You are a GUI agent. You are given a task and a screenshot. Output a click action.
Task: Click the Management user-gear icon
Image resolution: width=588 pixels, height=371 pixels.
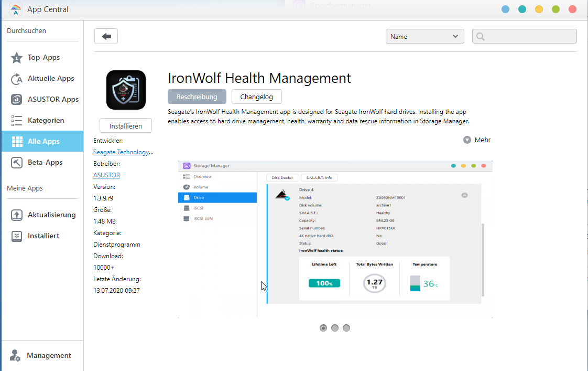[15, 355]
